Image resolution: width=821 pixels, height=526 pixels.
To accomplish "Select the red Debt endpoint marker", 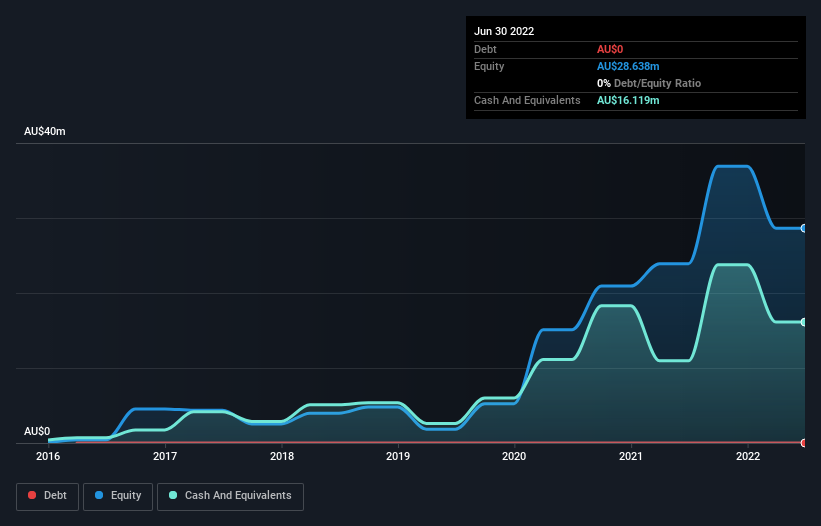I will coord(804,443).
